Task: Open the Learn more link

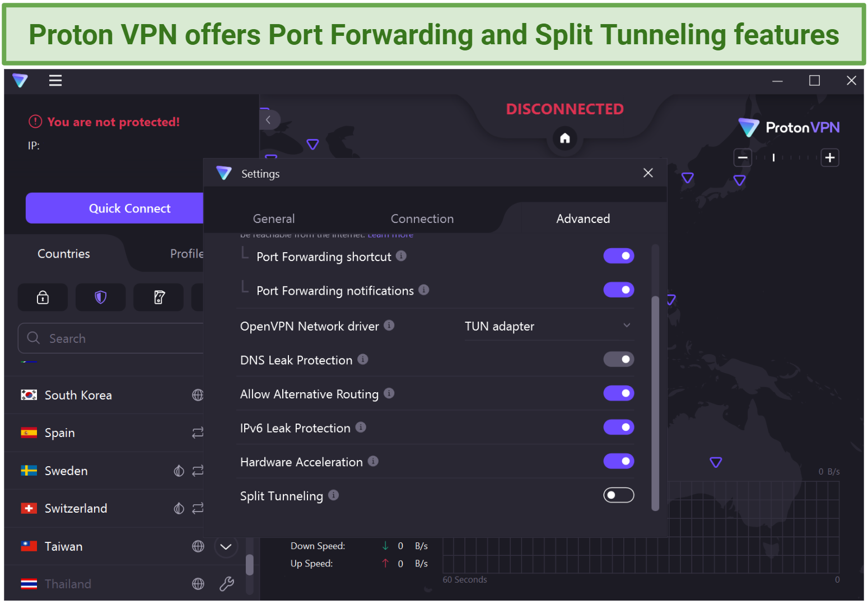Action: pyautogui.click(x=390, y=235)
